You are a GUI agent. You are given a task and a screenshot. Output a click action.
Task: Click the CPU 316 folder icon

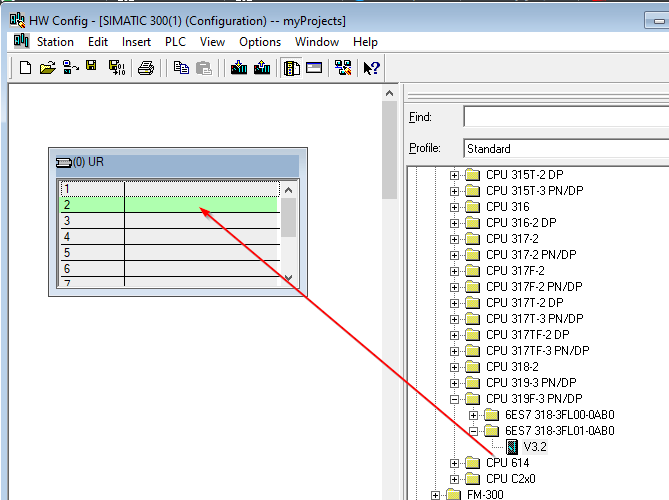click(472, 207)
